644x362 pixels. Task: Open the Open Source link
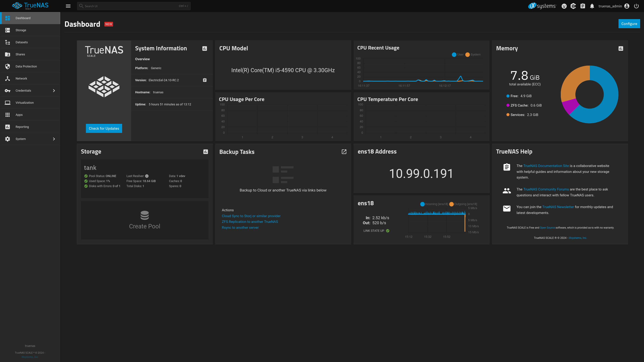point(547,228)
